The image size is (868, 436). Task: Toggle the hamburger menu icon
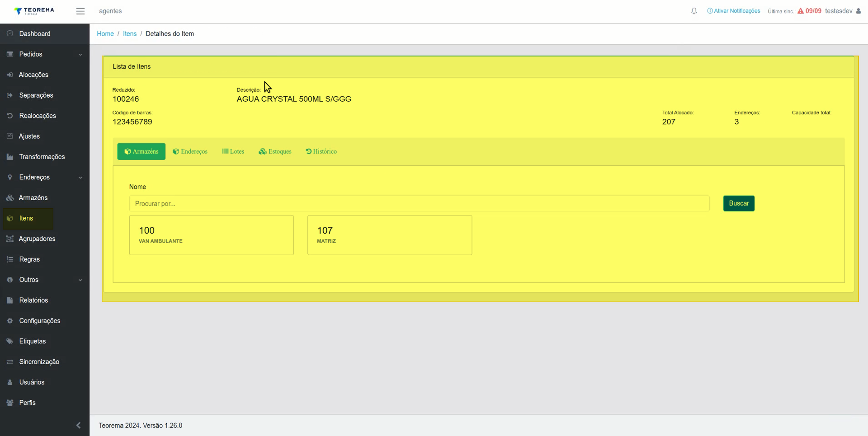(x=80, y=11)
